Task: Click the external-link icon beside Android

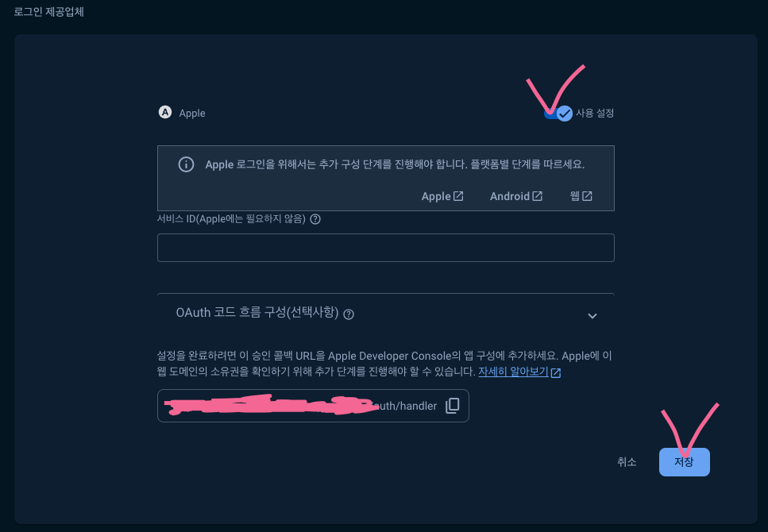Action: pyautogui.click(x=538, y=196)
